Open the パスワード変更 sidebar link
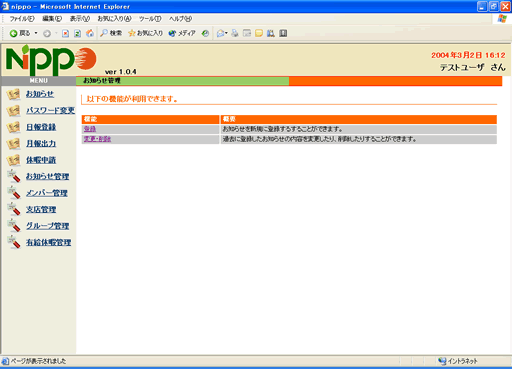The width and height of the screenshot is (512, 369). pyautogui.click(x=50, y=110)
